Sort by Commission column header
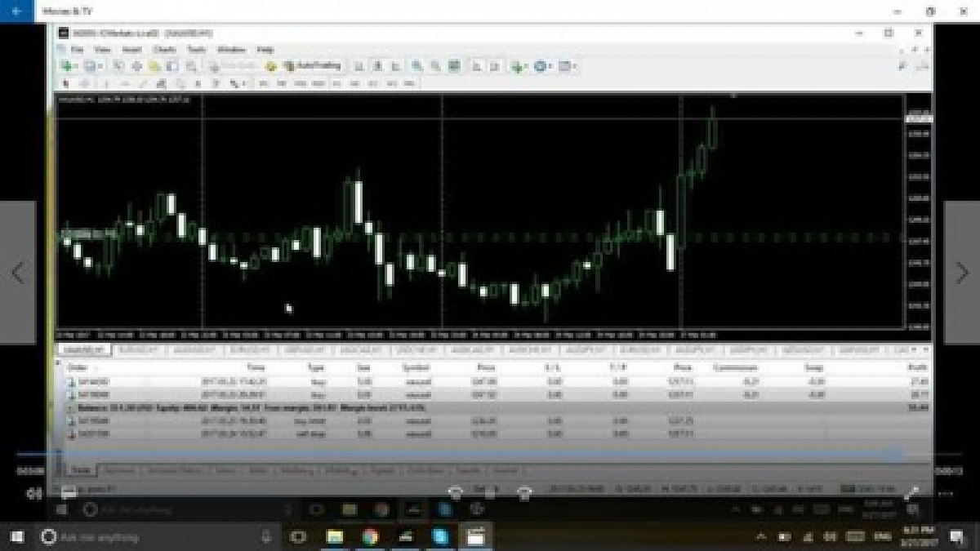The width and height of the screenshot is (980, 551). point(735,367)
